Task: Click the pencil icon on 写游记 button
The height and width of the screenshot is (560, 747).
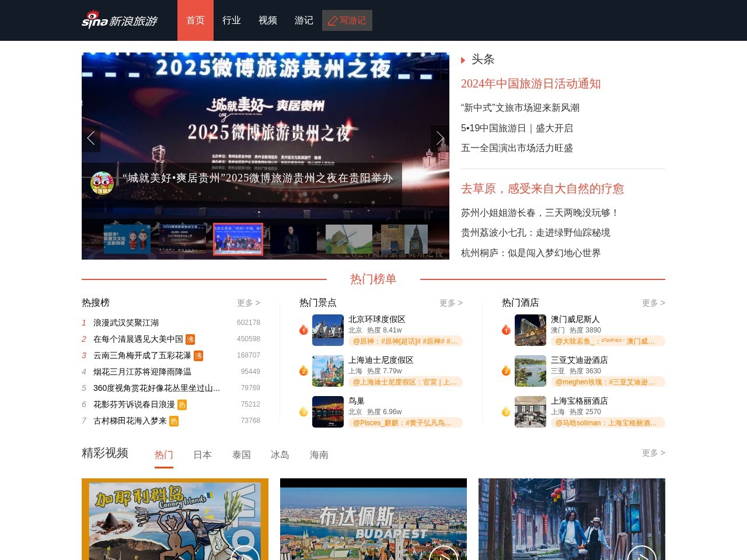Action: pos(332,20)
